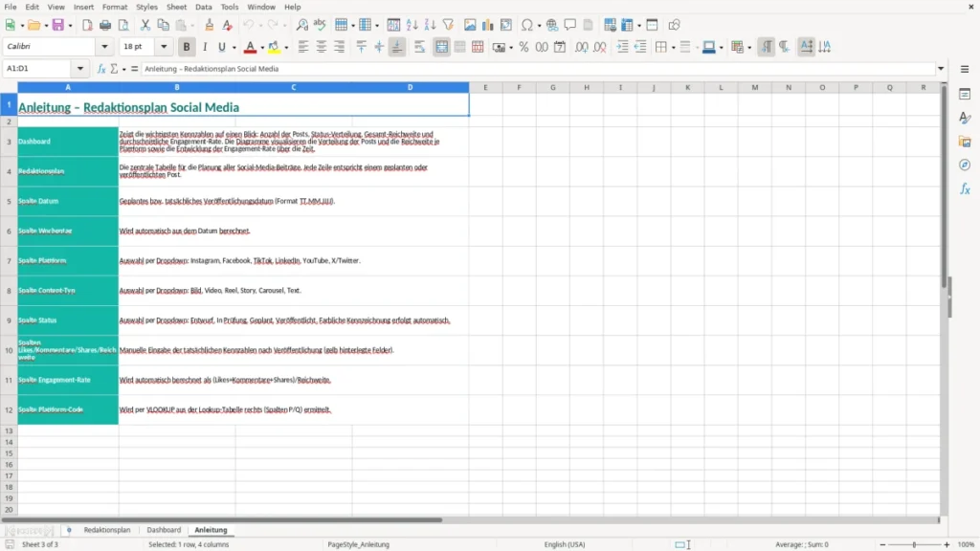Open sidebar Gallery panel icon
This screenshot has height=551, width=980.
[x=965, y=142]
